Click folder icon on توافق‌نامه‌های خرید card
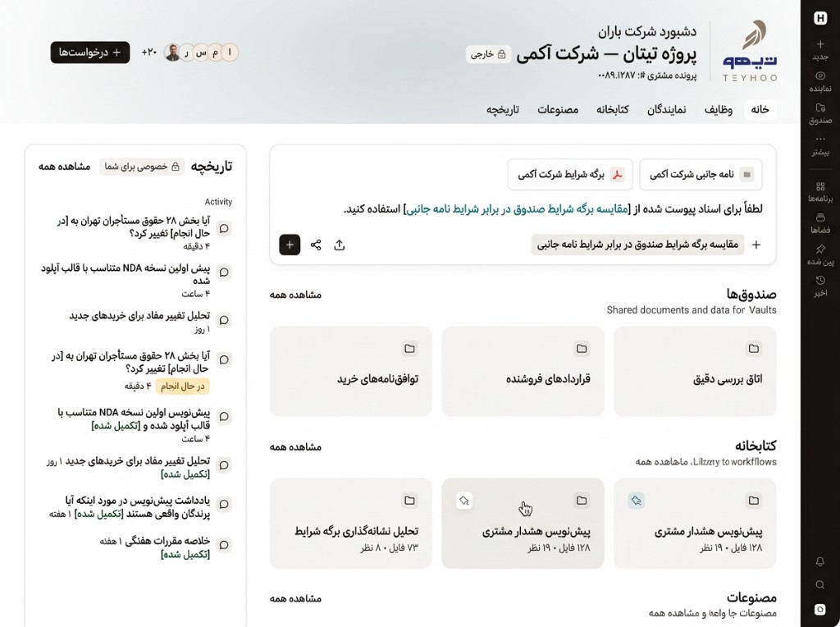 click(410, 349)
